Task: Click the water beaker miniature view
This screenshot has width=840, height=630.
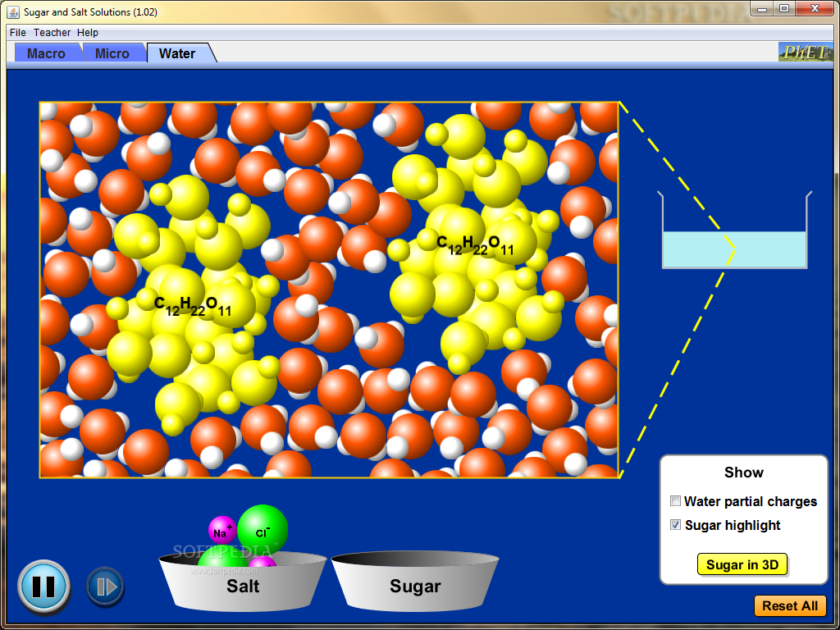Action: point(734,231)
